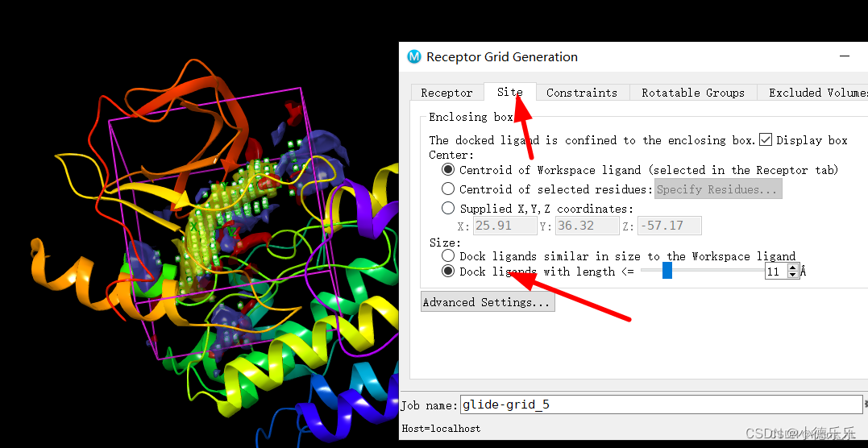The image size is (868, 448).
Task: Open Advanced Settings dialog
Action: pos(488,302)
